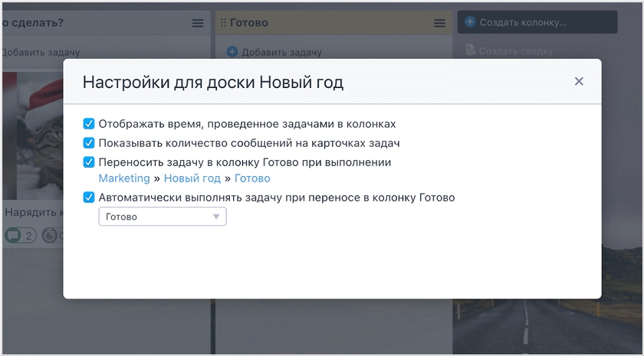Open the Готово column dropdown

coord(163,217)
